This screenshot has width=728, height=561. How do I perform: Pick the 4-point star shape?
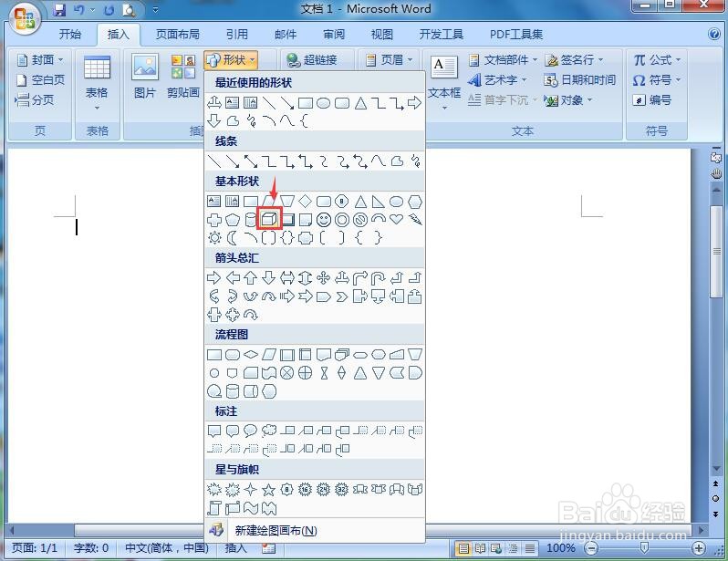(250, 489)
